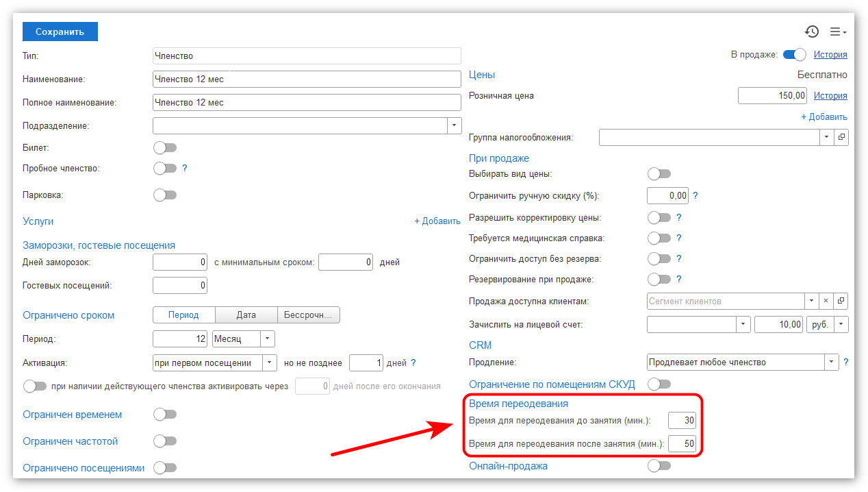
Task: Click the Сохранить button
Action: point(60,32)
